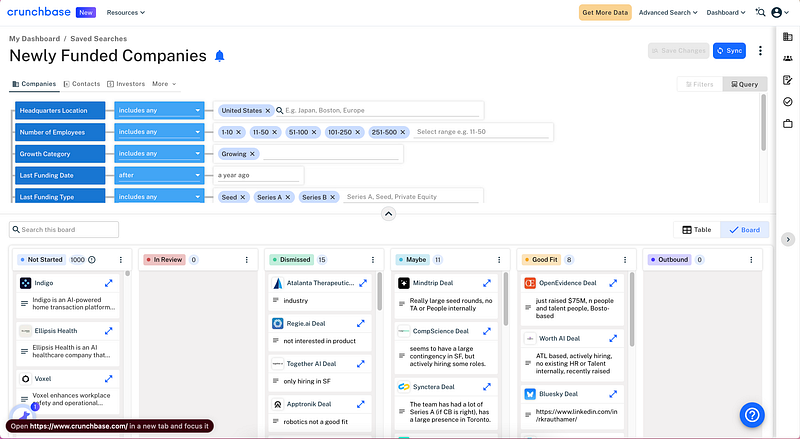Viewport: 800px width, 439px height.
Task: Click the Get More Data button
Action: tap(605, 12)
